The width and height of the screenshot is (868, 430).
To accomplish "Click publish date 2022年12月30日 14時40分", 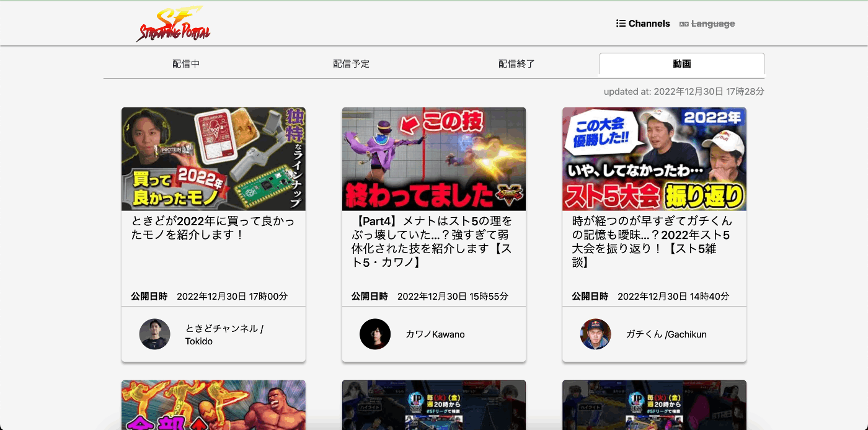I will coord(673,297).
